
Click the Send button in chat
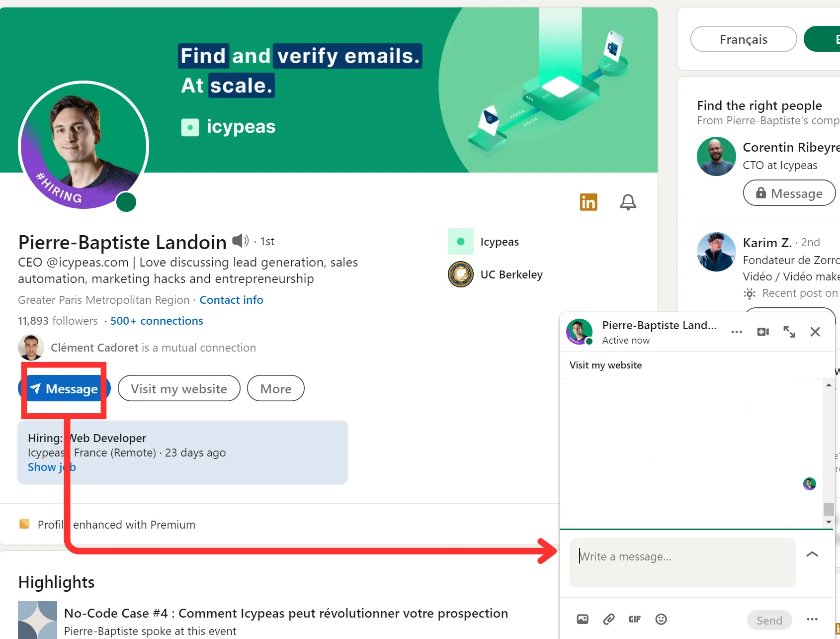769,620
